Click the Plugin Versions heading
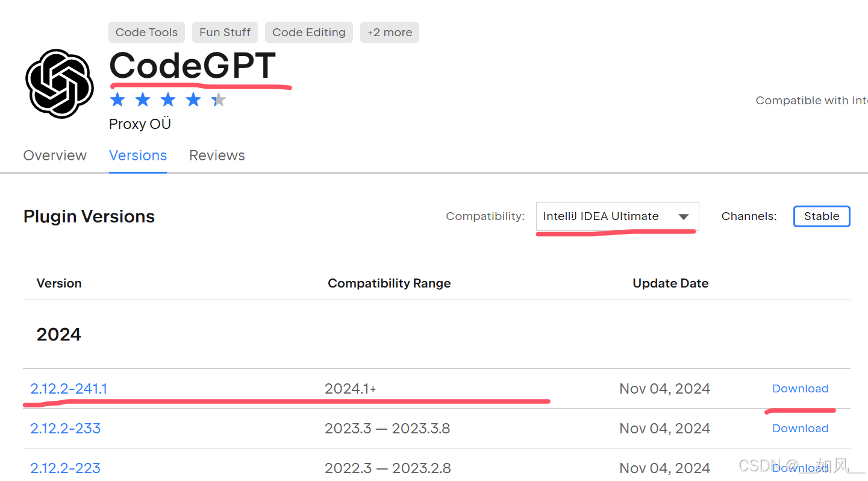The width and height of the screenshot is (868, 481). (89, 216)
